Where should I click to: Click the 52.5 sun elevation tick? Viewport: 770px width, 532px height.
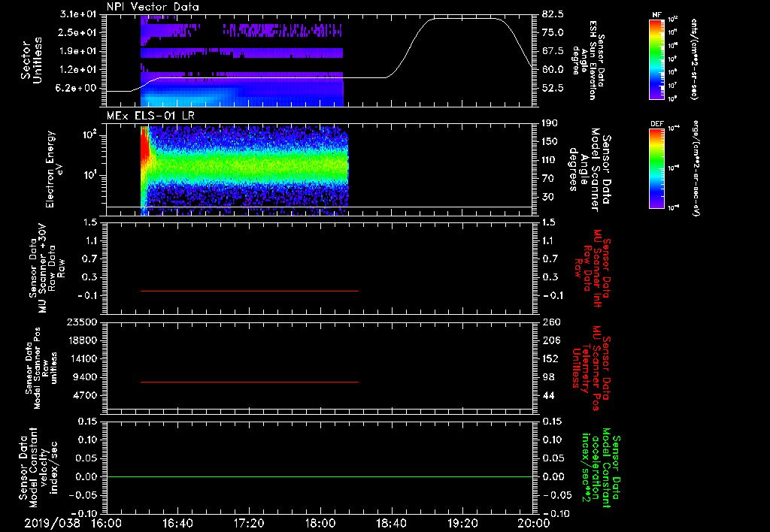(553, 89)
